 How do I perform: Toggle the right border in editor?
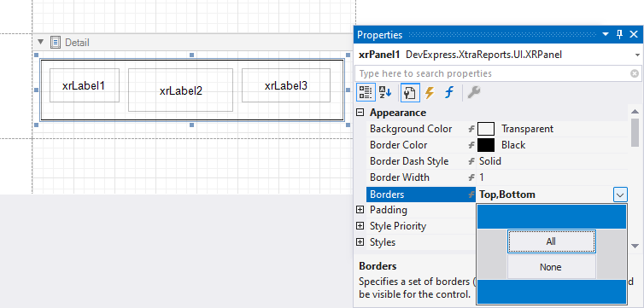tap(612, 254)
